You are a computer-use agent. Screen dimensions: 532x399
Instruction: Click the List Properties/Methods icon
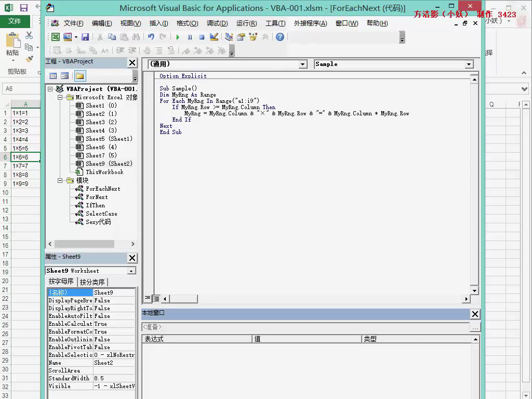click(x=57, y=50)
